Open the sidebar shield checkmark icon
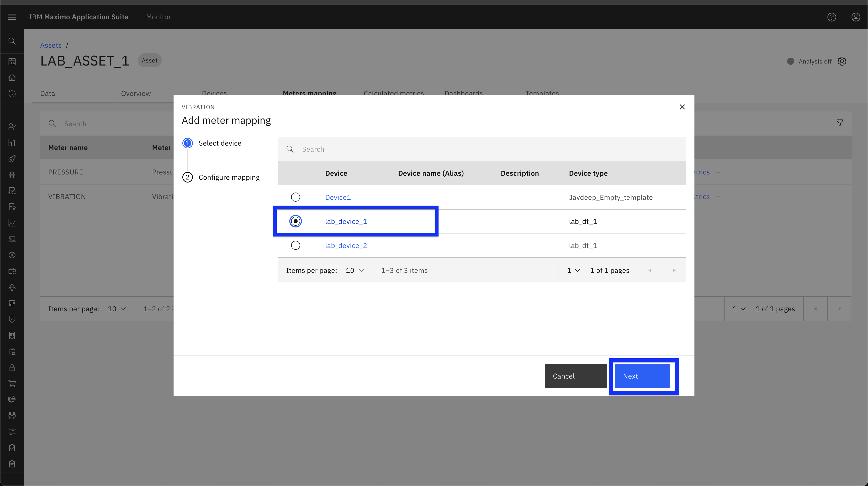 pyautogui.click(x=12, y=319)
